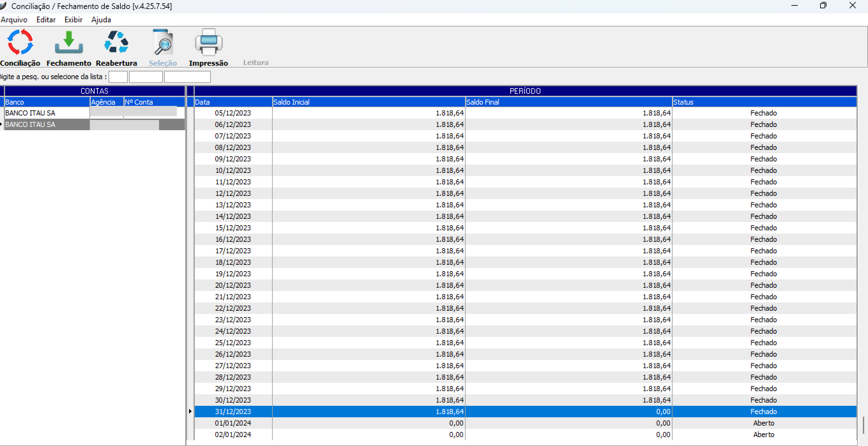The width and height of the screenshot is (868, 446).
Task: Click the Impressão printer icon
Action: click(209, 42)
